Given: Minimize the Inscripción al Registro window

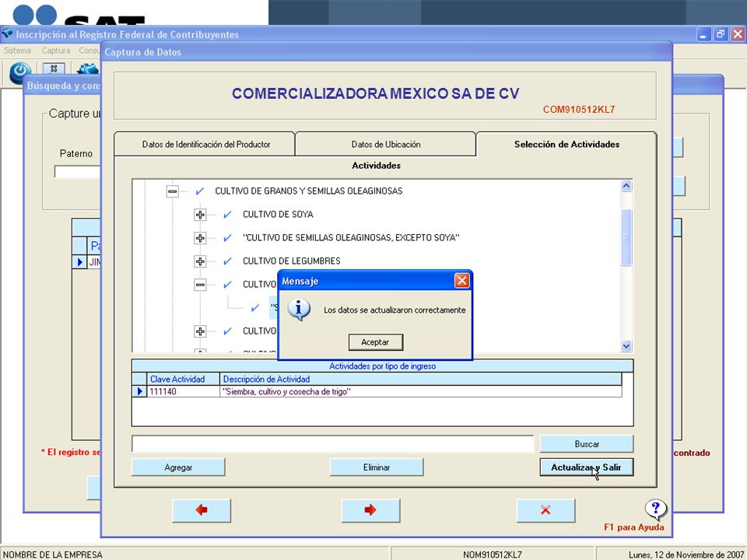Looking at the screenshot, I should pos(703,34).
